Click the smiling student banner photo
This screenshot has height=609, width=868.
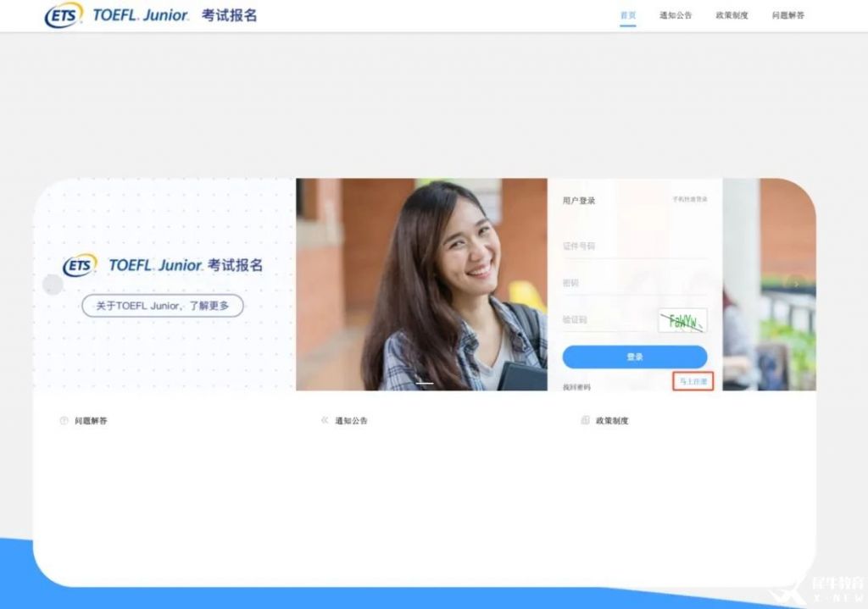421,285
